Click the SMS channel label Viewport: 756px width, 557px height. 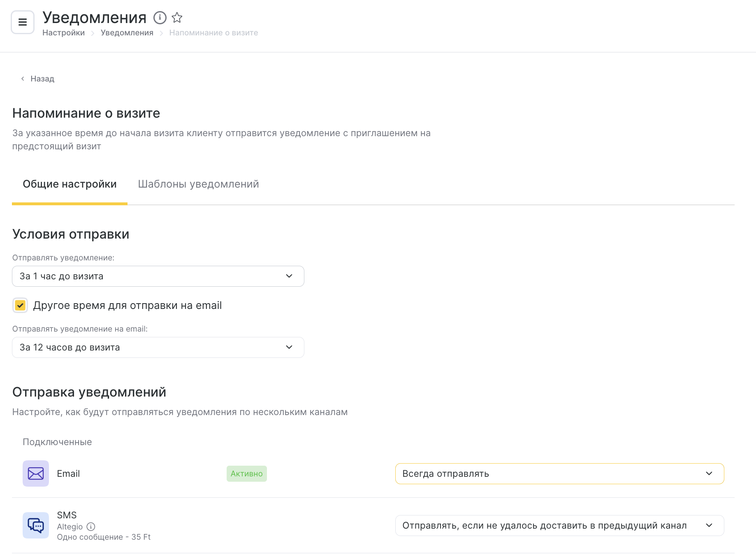pyautogui.click(x=67, y=515)
